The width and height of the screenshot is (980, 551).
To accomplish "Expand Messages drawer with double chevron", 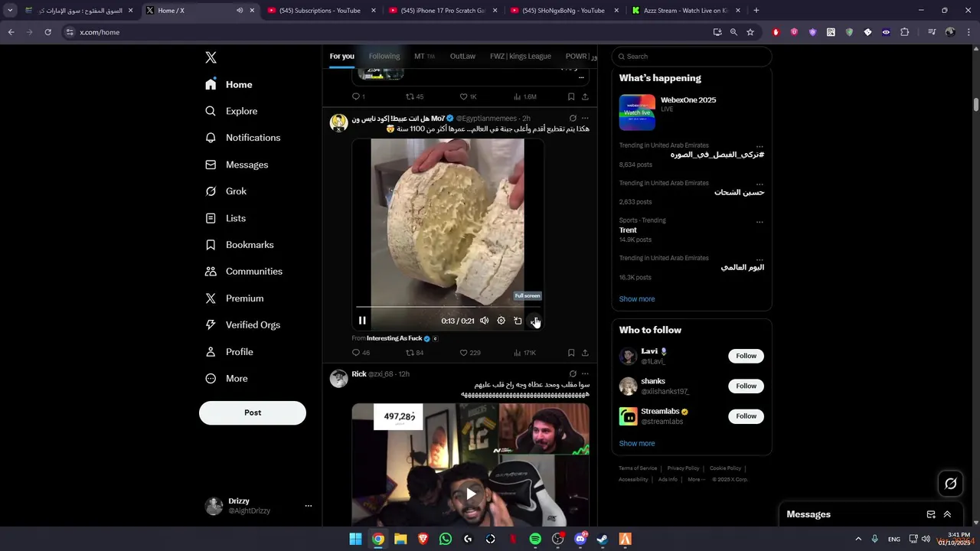I will [947, 514].
